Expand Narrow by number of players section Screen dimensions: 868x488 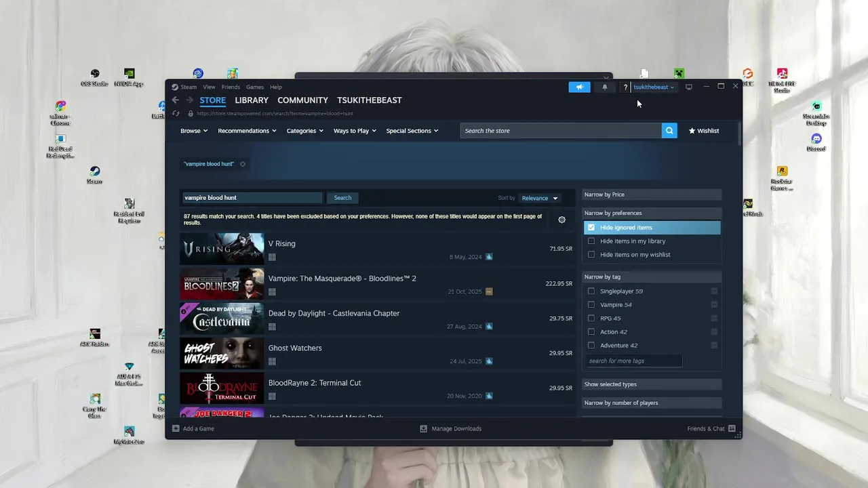click(x=652, y=403)
